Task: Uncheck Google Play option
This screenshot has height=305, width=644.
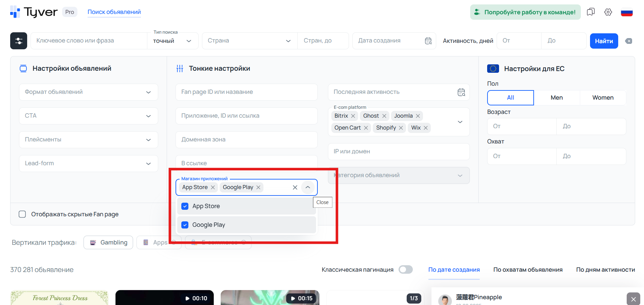Action: pyautogui.click(x=185, y=225)
